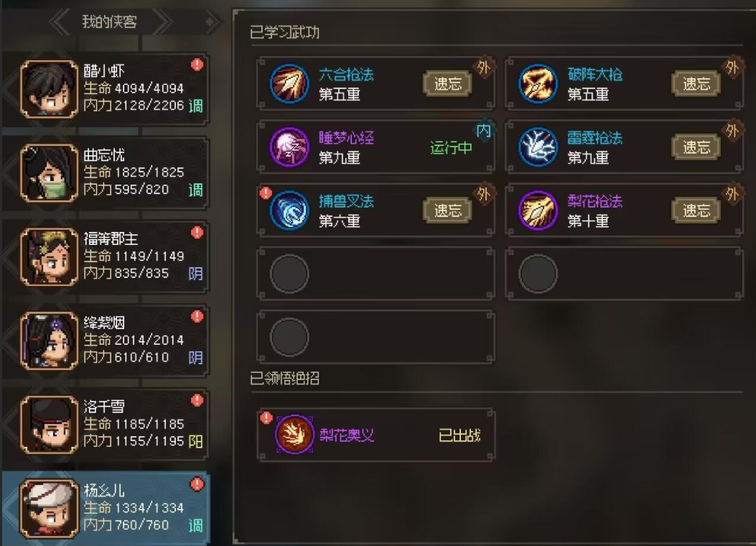756x546 pixels.
Task: Click the 破阵大枪 skill icon
Action: pyautogui.click(x=538, y=83)
